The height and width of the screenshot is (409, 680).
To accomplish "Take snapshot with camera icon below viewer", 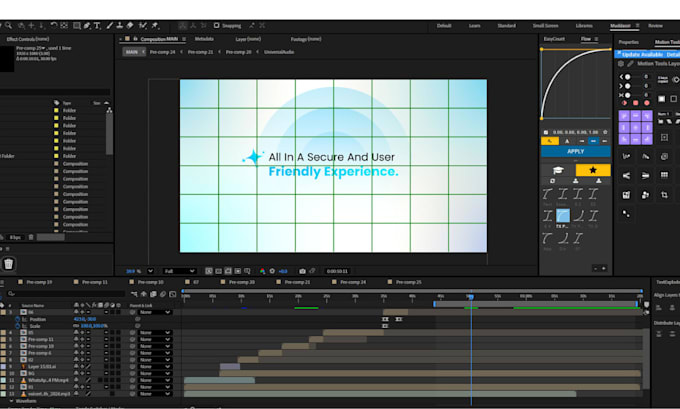I will tap(302, 271).
